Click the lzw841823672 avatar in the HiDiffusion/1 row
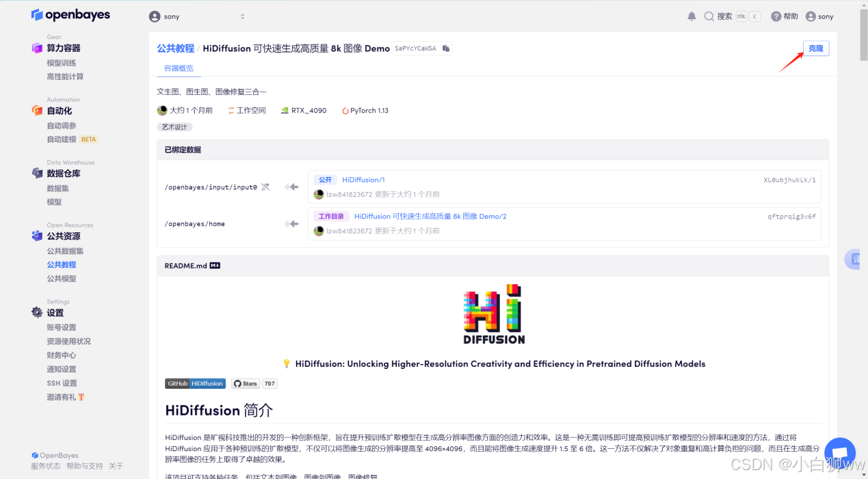868x479 pixels. click(x=318, y=194)
